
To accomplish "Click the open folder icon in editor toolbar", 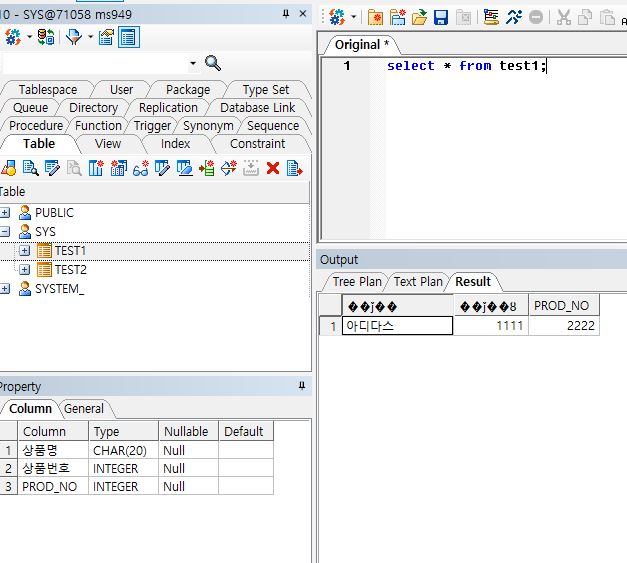I will click(419, 17).
